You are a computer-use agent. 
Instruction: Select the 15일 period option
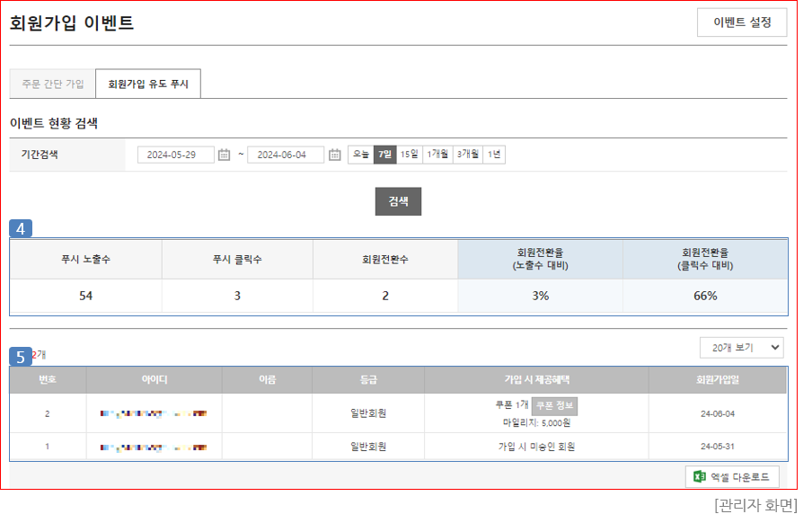[409, 155]
